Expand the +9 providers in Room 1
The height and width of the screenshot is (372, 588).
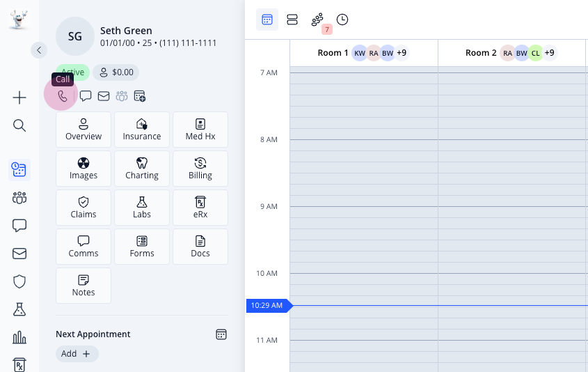(402, 53)
